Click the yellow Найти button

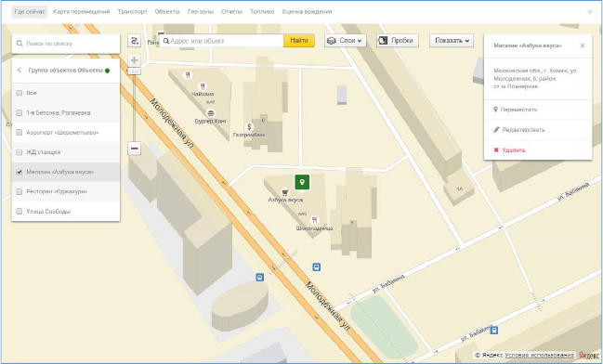tap(299, 40)
